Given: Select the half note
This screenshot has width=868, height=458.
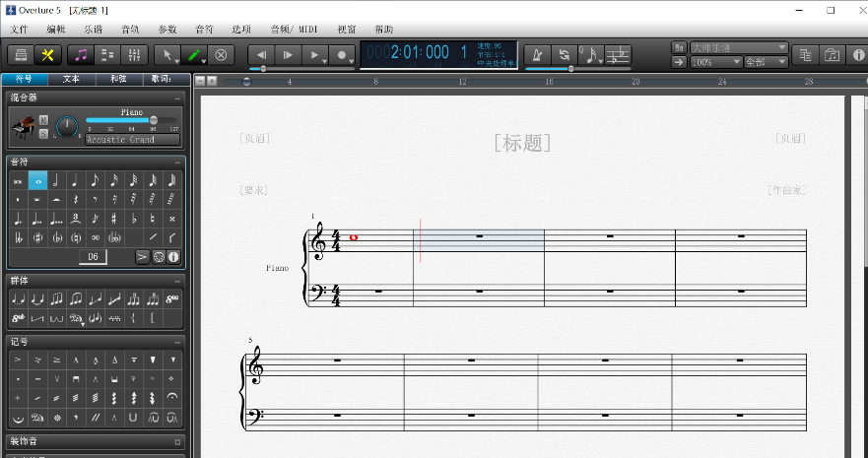Looking at the screenshot, I should tap(56, 180).
